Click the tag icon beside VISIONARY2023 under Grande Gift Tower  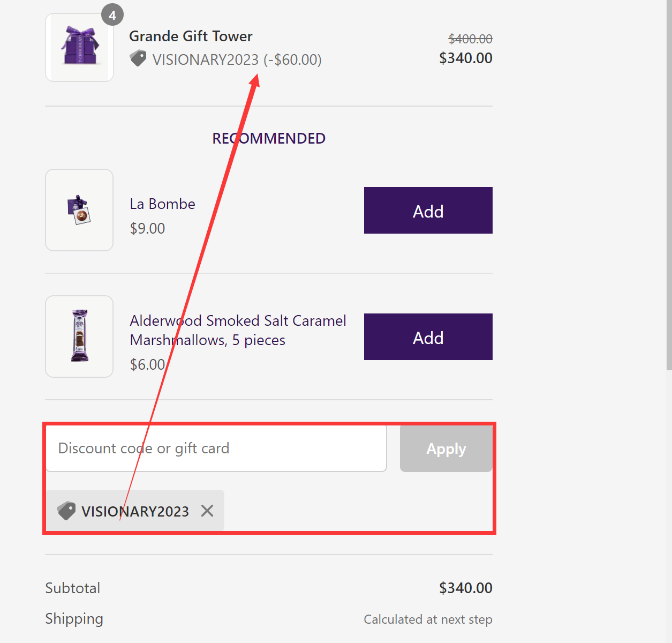138,58
